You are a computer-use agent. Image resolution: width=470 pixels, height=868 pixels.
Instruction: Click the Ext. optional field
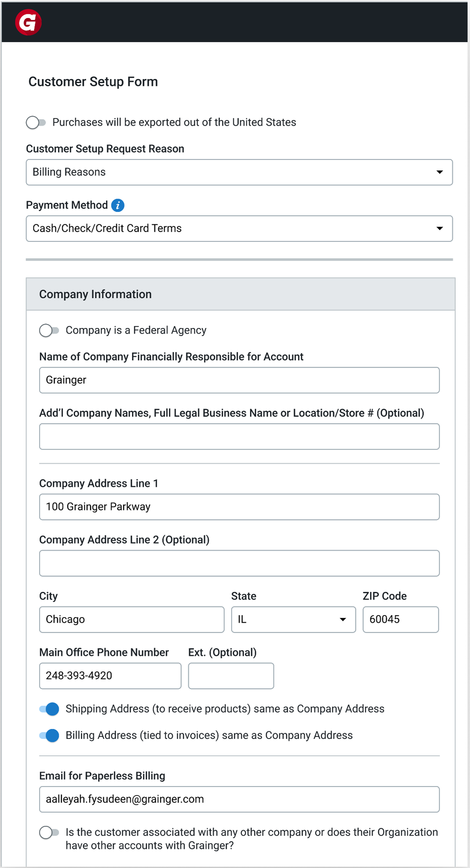(231, 676)
